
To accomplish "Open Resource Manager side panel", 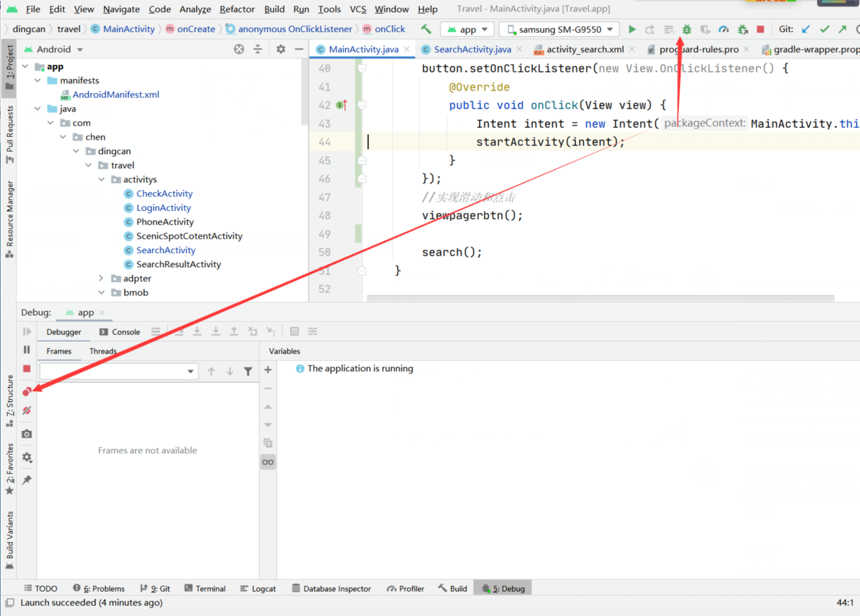I will click(x=10, y=218).
